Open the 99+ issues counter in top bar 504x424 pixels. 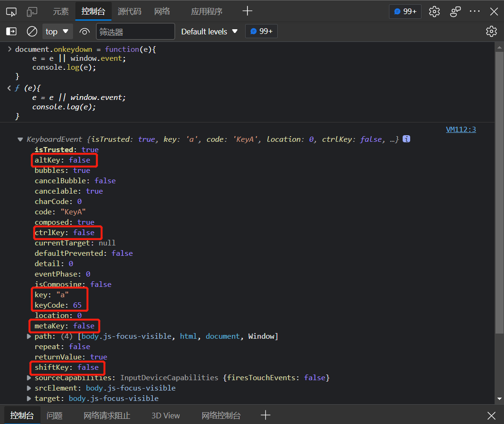coord(405,12)
